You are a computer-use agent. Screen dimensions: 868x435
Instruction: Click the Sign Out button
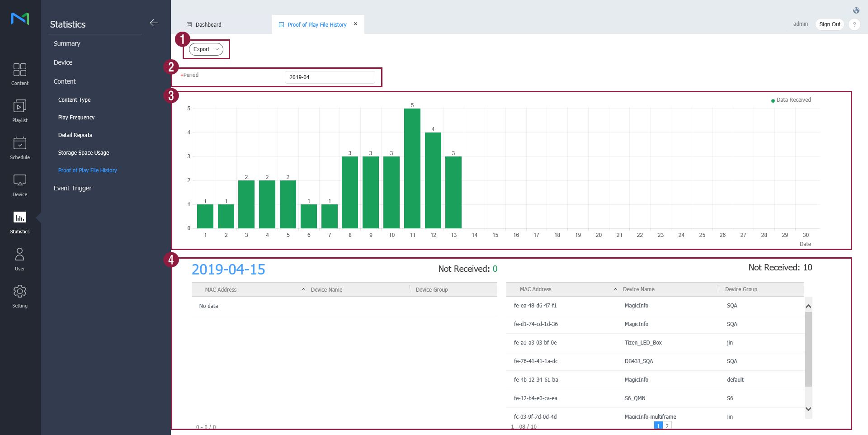(x=830, y=24)
